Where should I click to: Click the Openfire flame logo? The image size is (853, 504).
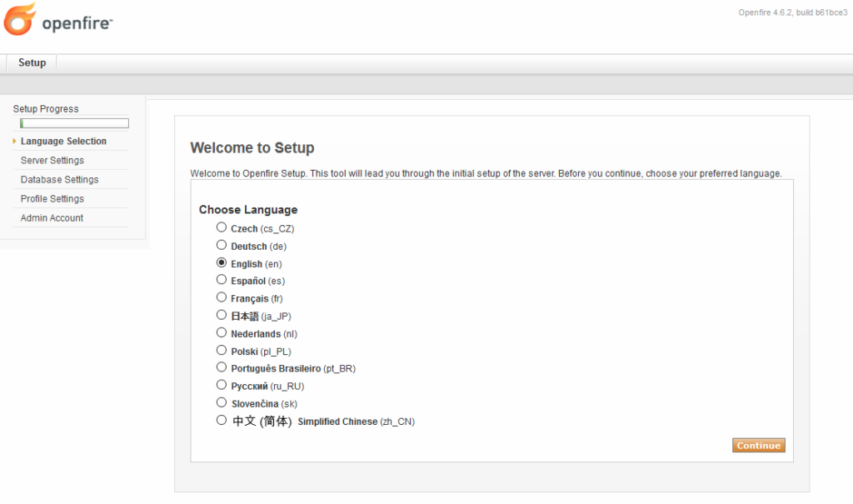tap(20, 19)
